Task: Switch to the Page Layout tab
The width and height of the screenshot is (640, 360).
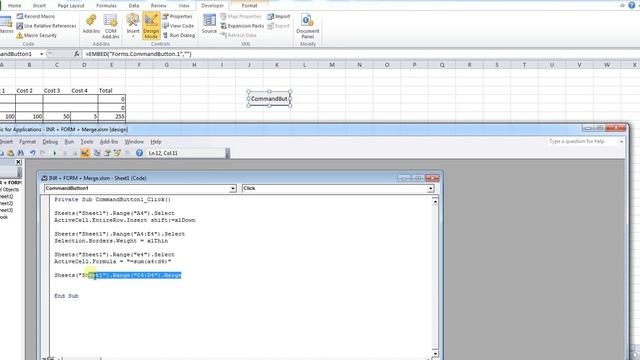Action: tap(71, 6)
